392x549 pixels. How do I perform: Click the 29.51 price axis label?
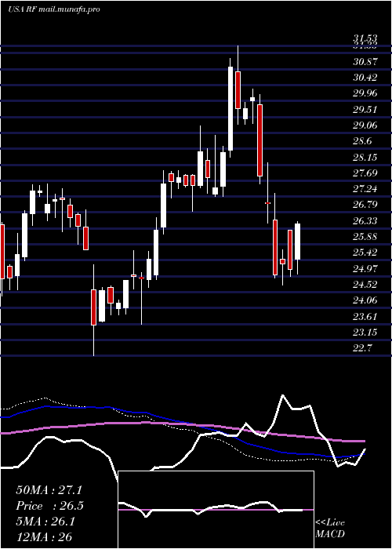coord(365,110)
